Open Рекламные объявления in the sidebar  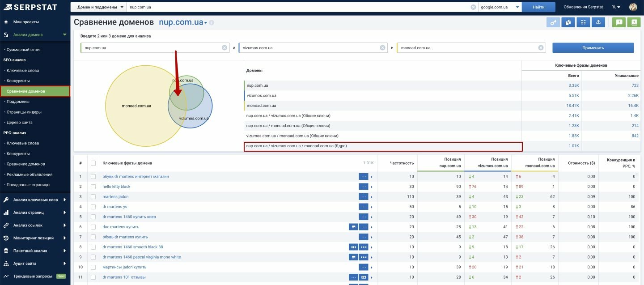(29, 174)
